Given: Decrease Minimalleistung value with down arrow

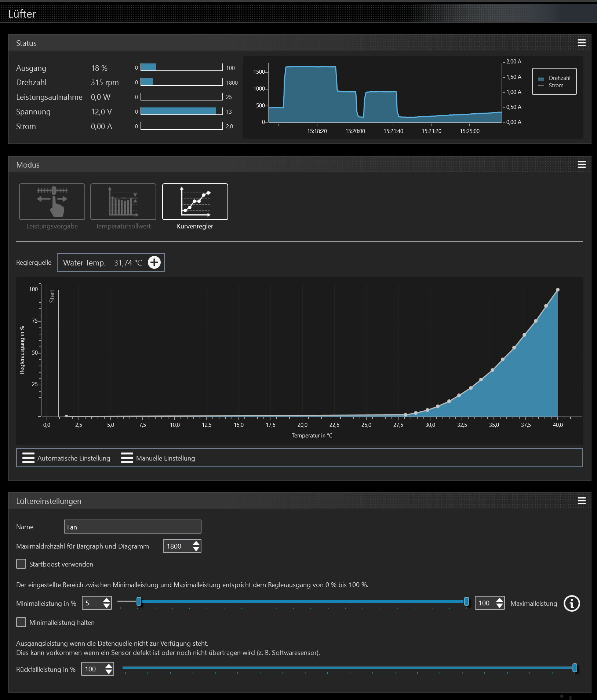Looking at the screenshot, I should pyautogui.click(x=107, y=606).
